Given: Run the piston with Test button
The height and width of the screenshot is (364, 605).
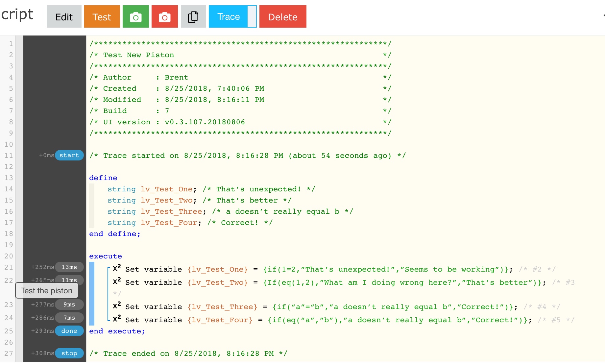Looking at the screenshot, I should coord(102,17).
